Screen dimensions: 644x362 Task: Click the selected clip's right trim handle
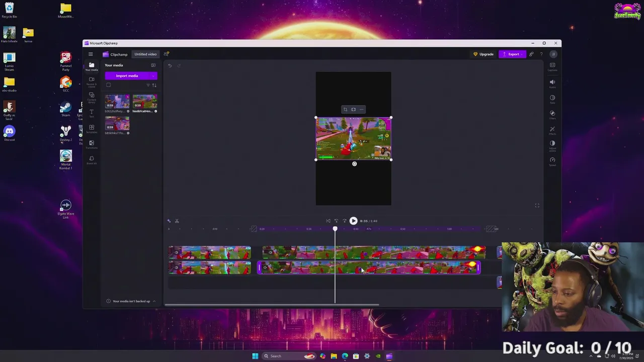pos(478,268)
